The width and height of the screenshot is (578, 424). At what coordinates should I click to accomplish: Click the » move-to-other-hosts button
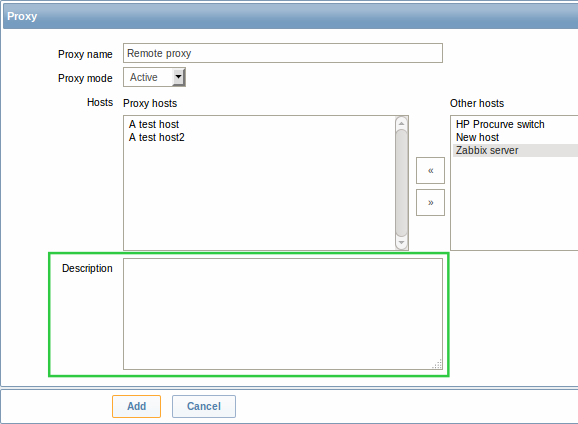pos(430,202)
